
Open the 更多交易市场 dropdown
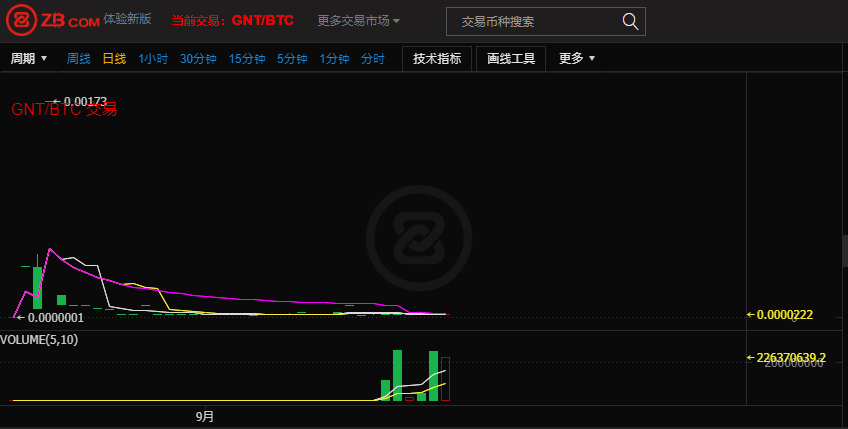[x=359, y=20]
